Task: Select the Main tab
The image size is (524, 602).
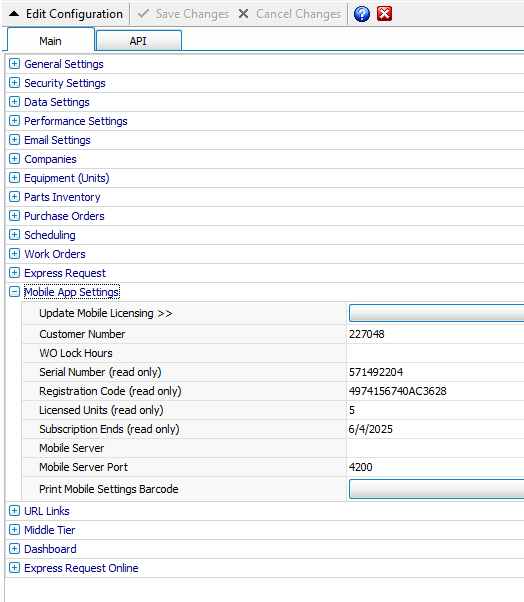Action: tap(51, 41)
